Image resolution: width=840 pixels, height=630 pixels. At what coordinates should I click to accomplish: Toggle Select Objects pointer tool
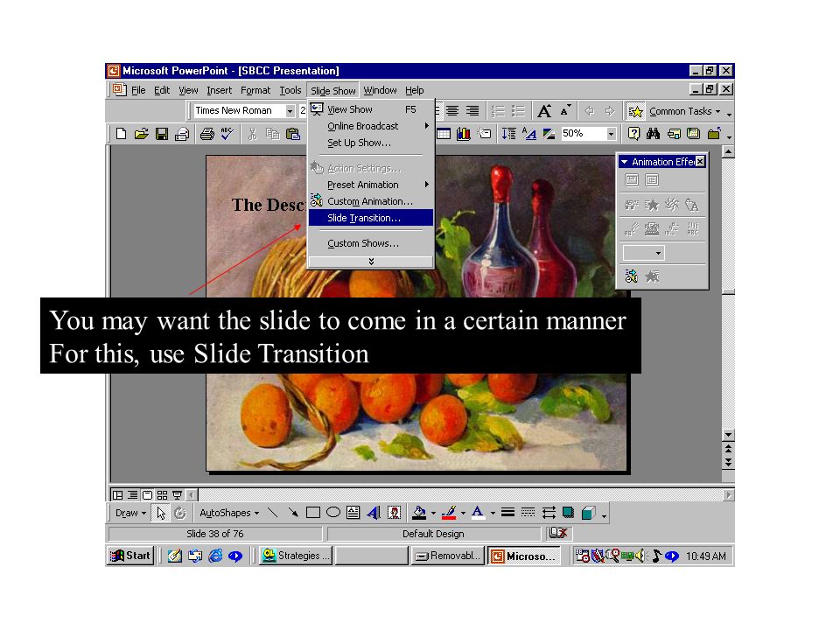[x=161, y=514]
